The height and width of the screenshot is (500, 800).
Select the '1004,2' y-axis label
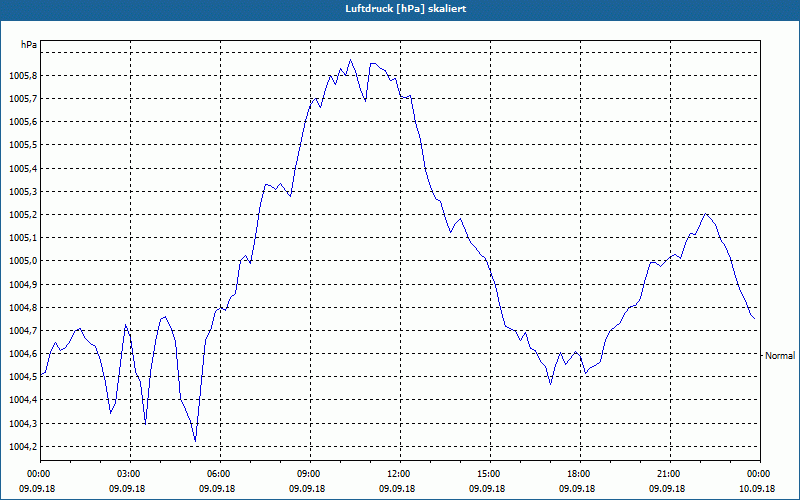pyautogui.click(x=23, y=446)
